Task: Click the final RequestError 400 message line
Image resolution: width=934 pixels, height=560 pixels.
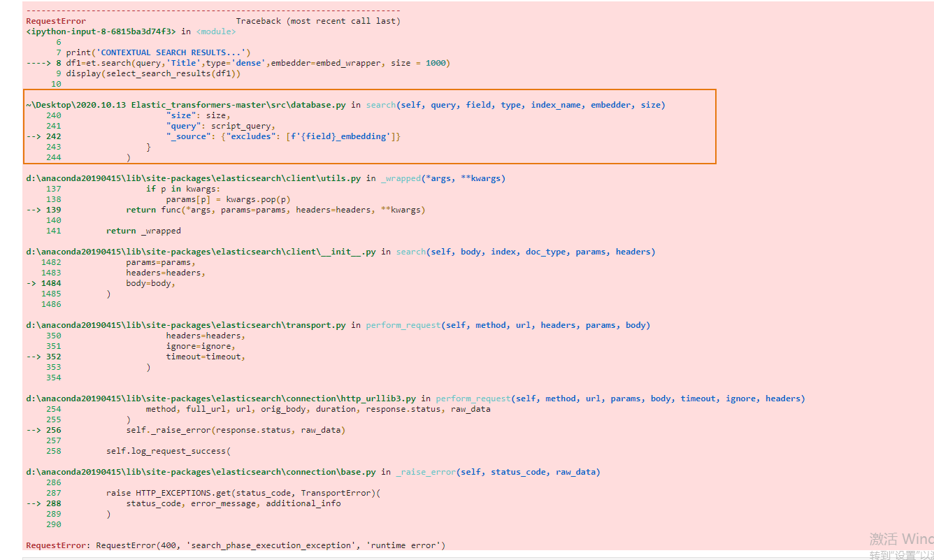Action: tap(234, 545)
